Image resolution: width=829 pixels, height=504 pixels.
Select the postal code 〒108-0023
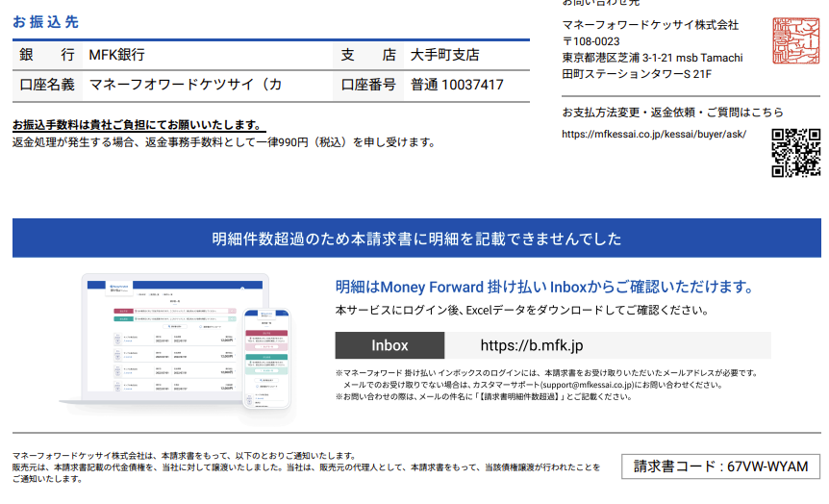coord(590,41)
